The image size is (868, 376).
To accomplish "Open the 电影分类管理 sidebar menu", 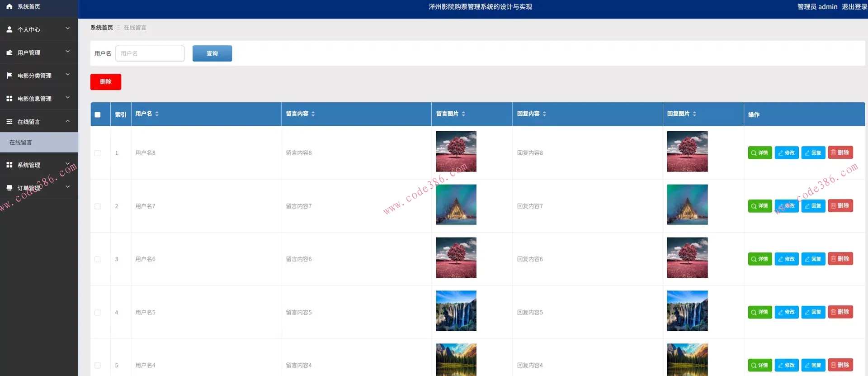I will click(x=39, y=76).
